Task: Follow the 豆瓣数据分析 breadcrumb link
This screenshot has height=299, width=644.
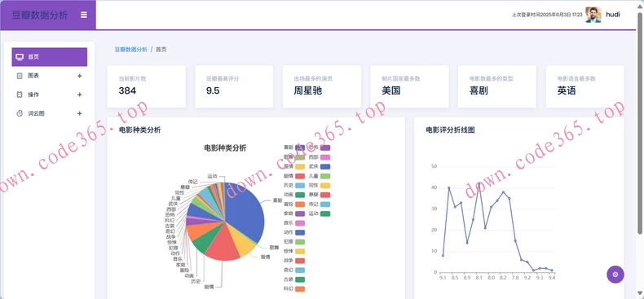Action: click(x=130, y=49)
